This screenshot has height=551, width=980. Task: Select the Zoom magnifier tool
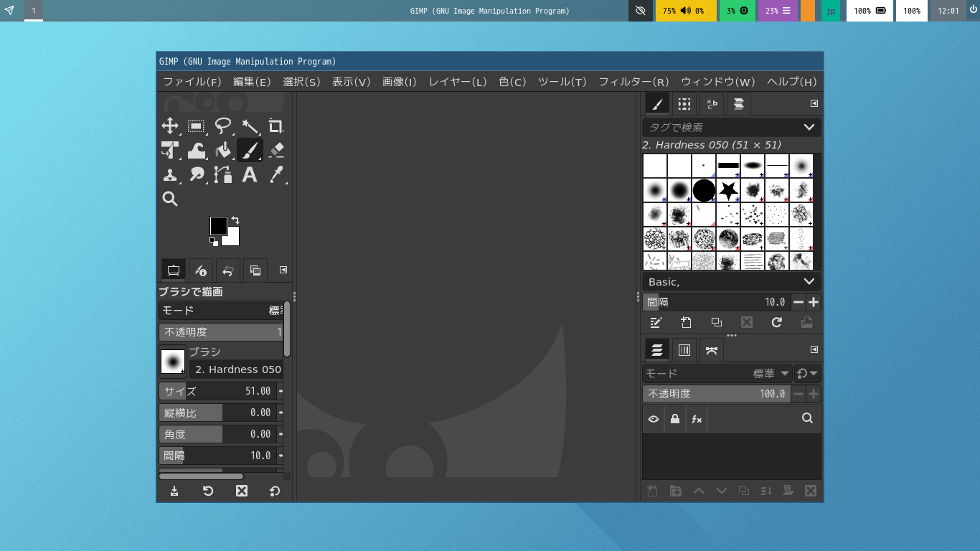170,199
